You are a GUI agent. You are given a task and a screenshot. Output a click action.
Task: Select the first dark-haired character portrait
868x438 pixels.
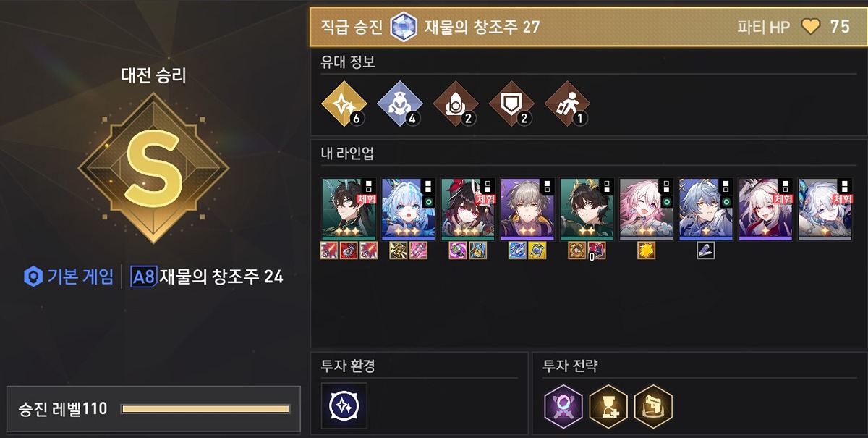coord(349,209)
